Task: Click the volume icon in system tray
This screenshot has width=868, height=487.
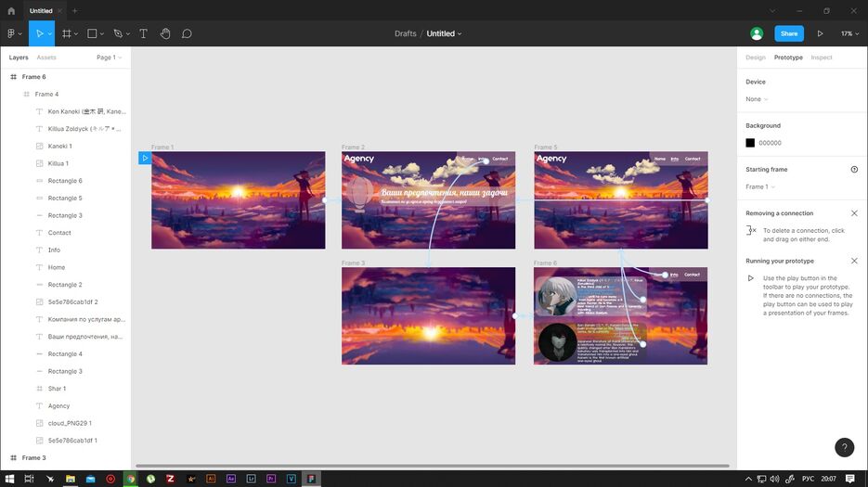Action: [774, 479]
